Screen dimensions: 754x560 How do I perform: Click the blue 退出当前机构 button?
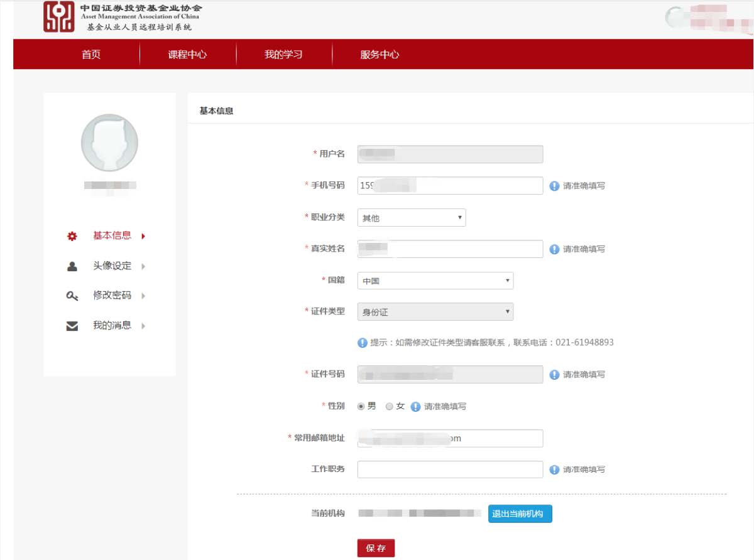(x=520, y=514)
